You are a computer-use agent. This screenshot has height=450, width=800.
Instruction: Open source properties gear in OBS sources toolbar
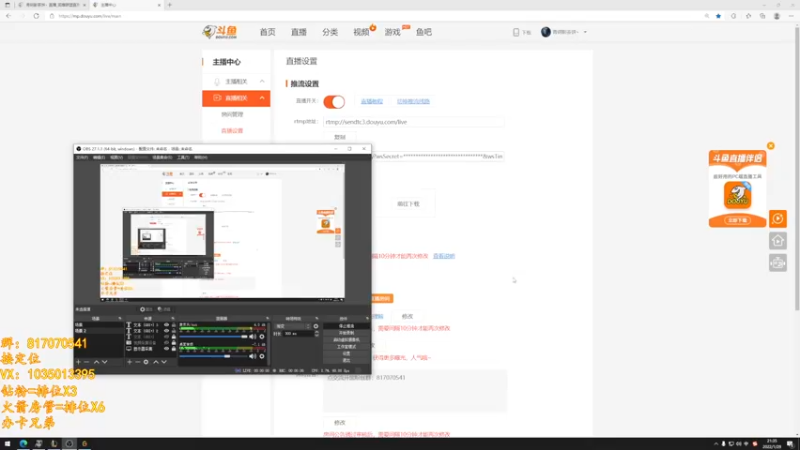pos(146,362)
